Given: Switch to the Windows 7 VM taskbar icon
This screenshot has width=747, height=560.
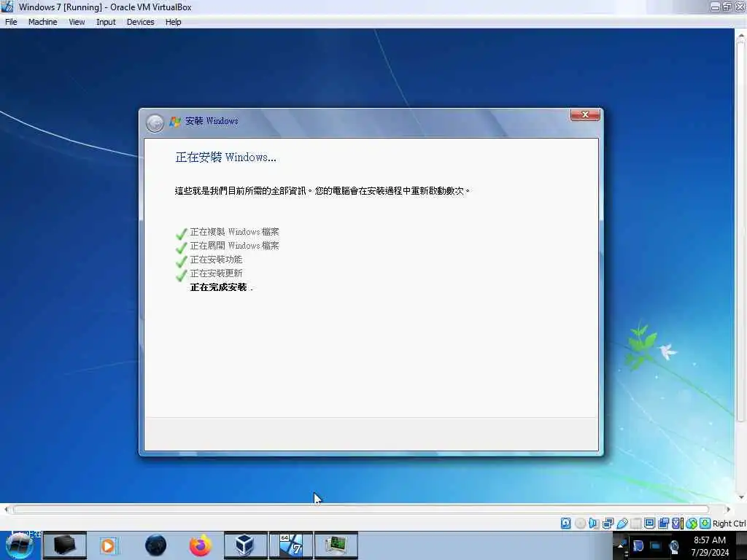Looking at the screenshot, I should coord(291,545).
